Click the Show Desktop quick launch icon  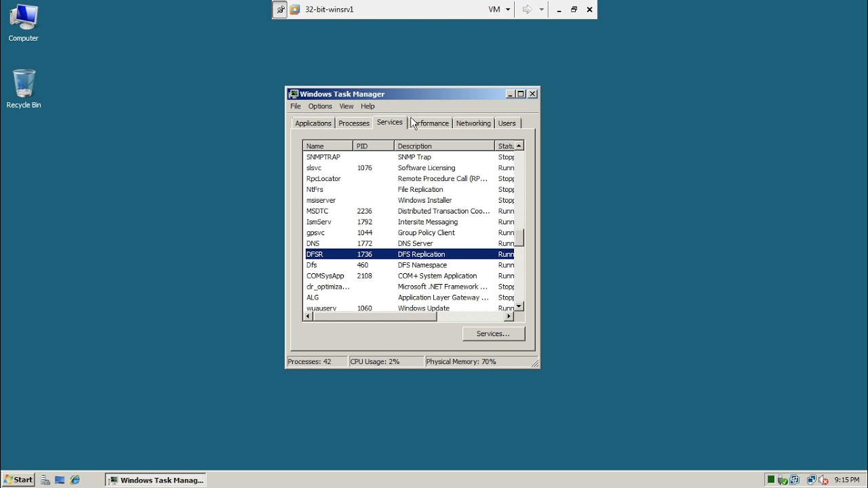[60, 480]
